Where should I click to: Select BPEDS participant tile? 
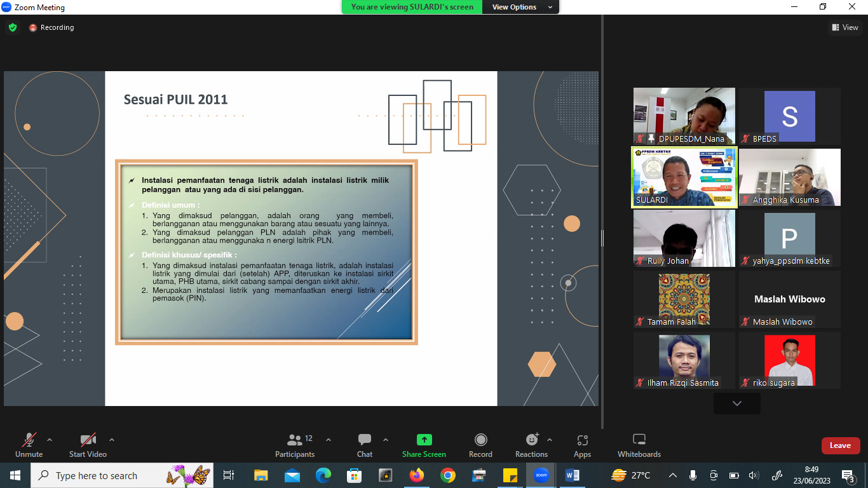790,116
